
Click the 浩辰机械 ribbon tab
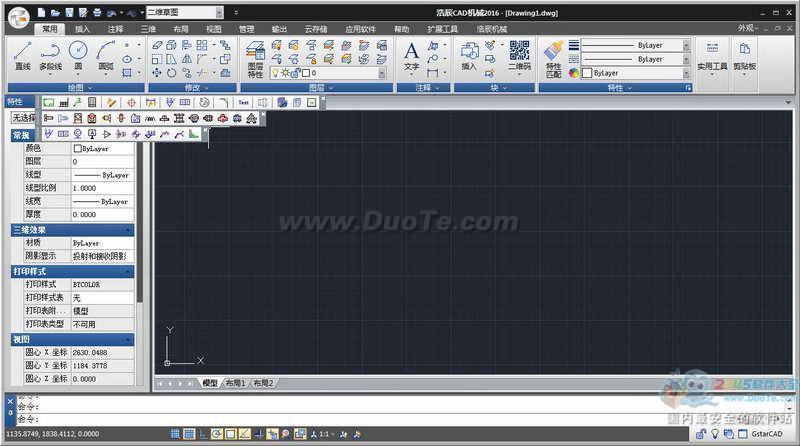[491, 29]
